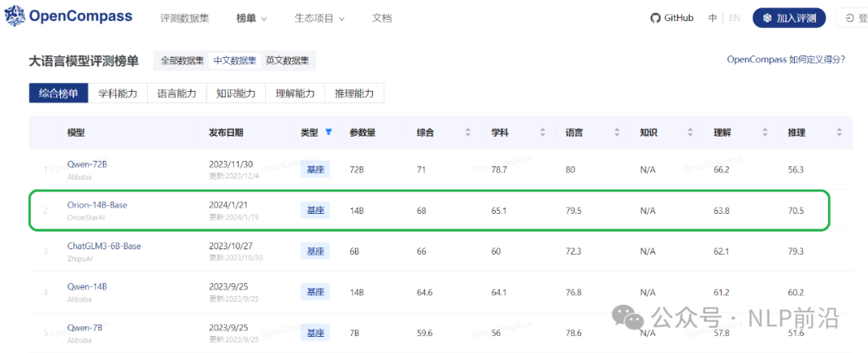Click the 7B parameter value
The height and width of the screenshot is (353, 868).
[354, 333]
